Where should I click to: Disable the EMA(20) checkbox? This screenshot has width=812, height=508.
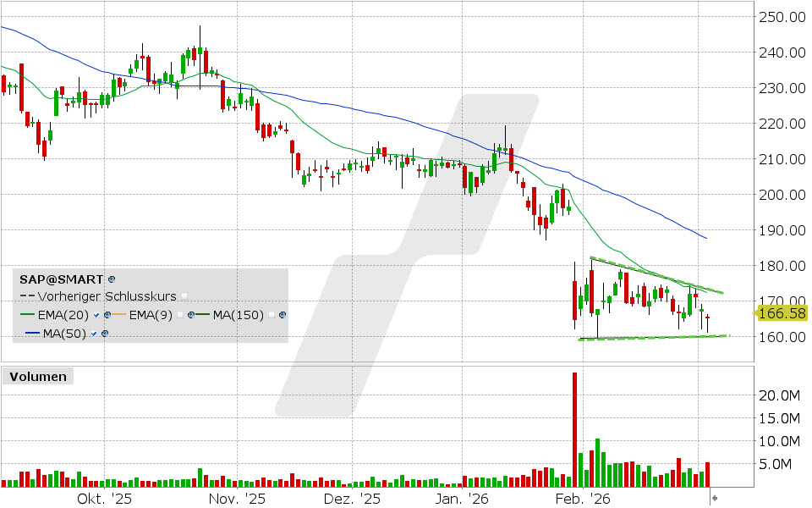coord(95,314)
